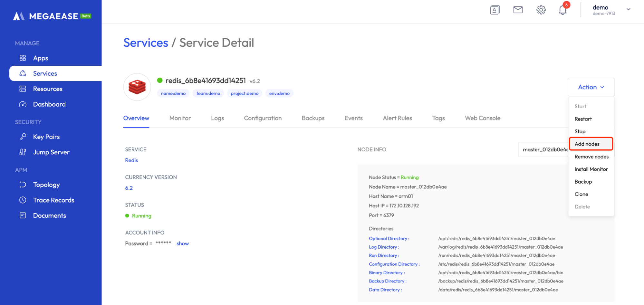The image size is (644, 305).
Task: Open the Alert Rules tab
Action: pyautogui.click(x=398, y=118)
